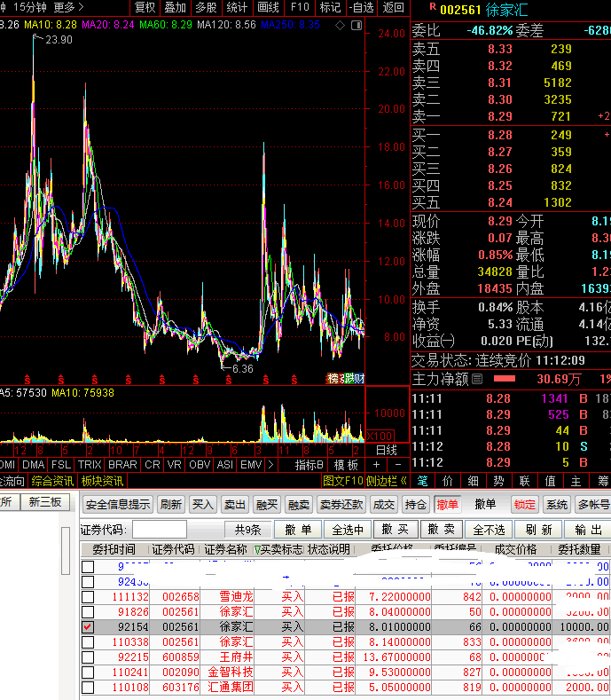Image resolution: width=611 pixels, height=700 pixels.
Task: Click the 输 出 export button
Action: coord(588,530)
